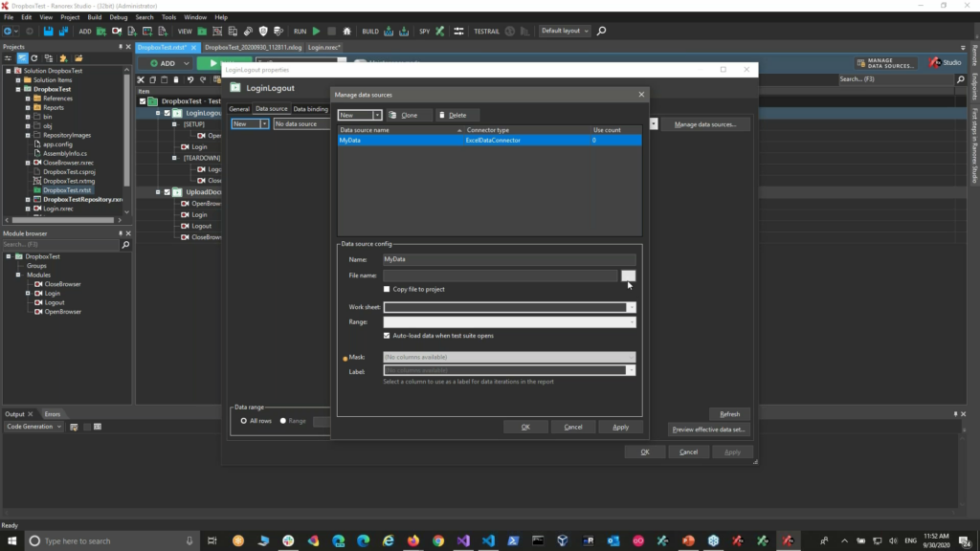
Task: Click the Manage Data Sources toolbar icon
Action: coord(887,63)
